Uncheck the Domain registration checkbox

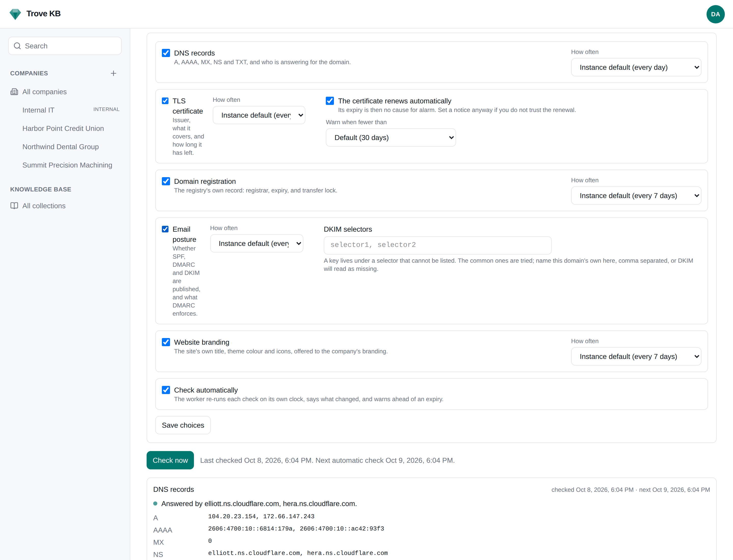pyautogui.click(x=166, y=181)
